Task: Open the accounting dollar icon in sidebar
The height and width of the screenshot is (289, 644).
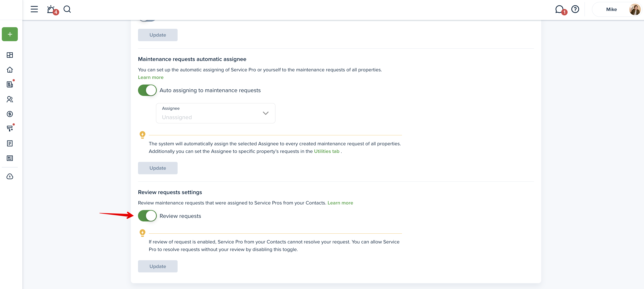Action: 10,114
